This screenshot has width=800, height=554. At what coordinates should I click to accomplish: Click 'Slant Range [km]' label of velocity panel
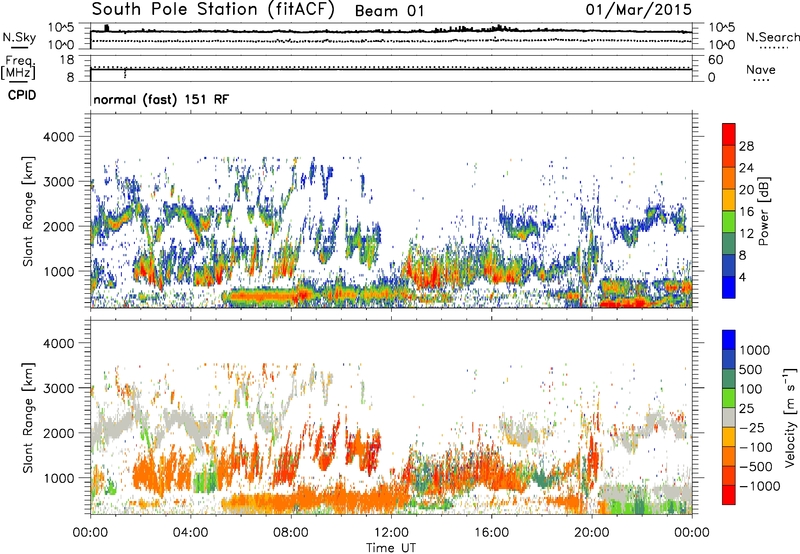pyautogui.click(x=28, y=418)
